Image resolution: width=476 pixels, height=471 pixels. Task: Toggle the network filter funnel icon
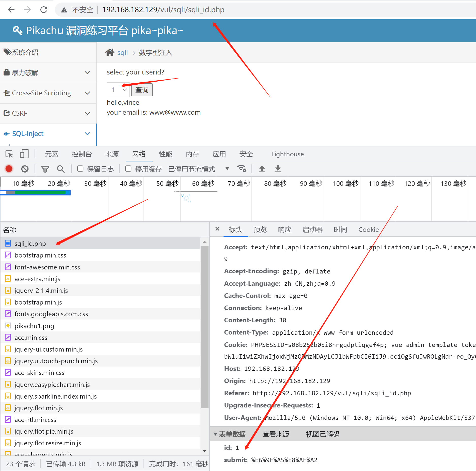[x=45, y=169]
